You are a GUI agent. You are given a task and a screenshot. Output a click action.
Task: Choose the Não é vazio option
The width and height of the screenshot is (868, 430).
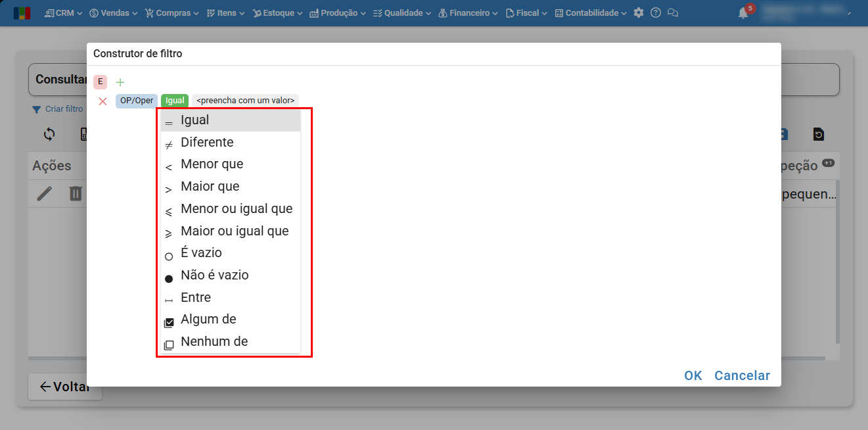(x=231, y=275)
